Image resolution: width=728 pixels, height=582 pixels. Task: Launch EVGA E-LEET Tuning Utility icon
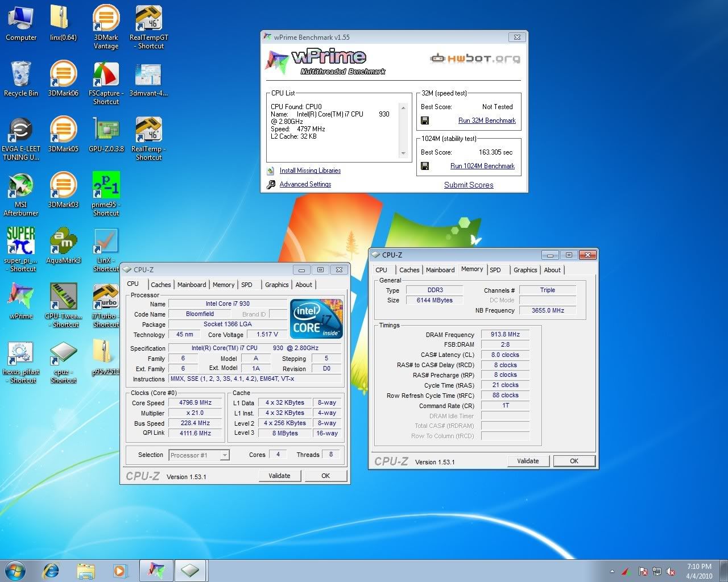pyautogui.click(x=21, y=139)
